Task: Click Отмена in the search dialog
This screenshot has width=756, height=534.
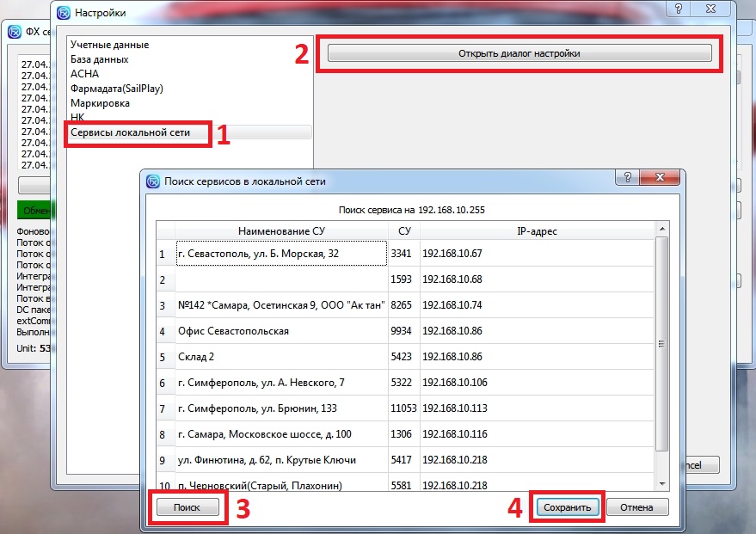Action: [x=637, y=507]
